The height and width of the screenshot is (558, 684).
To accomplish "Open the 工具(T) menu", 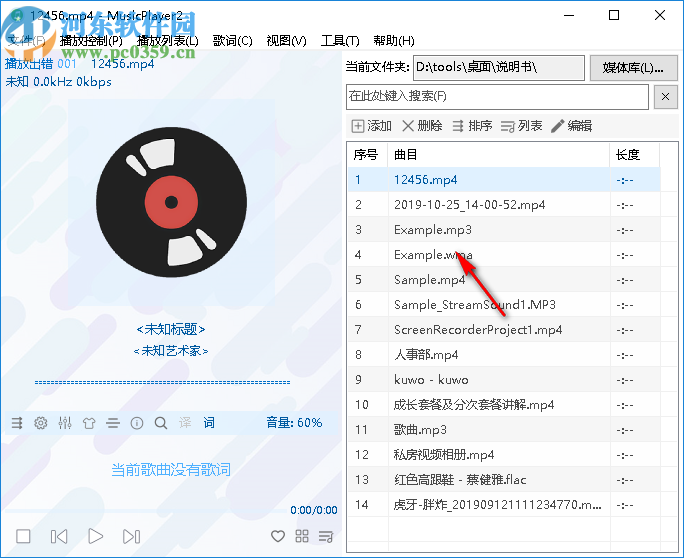I will pos(340,41).
